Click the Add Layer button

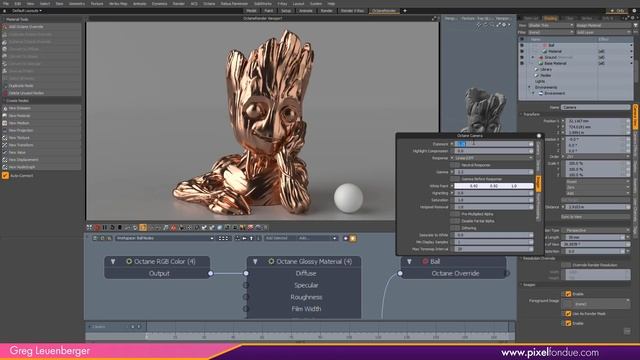603,32
